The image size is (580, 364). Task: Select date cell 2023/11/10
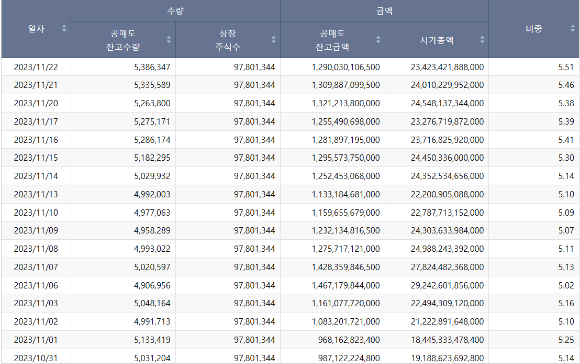tap(36, 213)
